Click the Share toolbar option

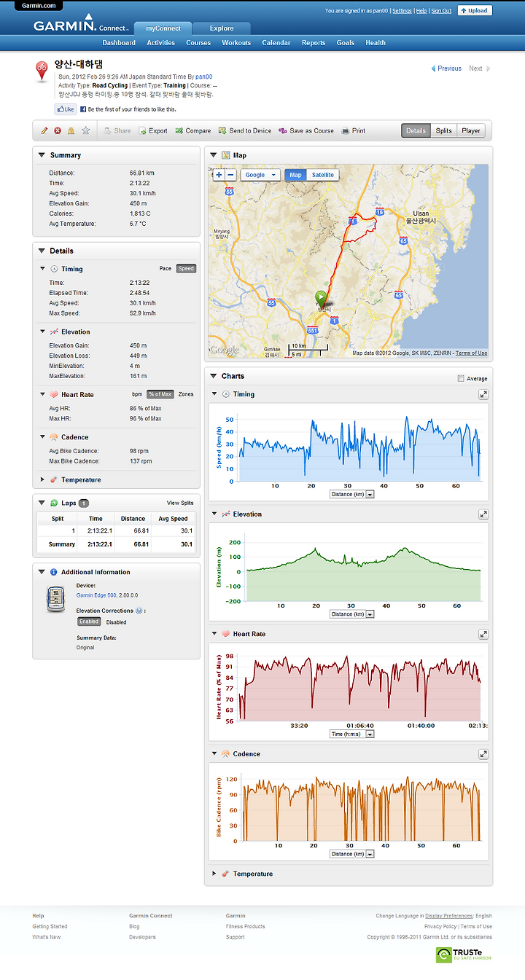(117, 131)
